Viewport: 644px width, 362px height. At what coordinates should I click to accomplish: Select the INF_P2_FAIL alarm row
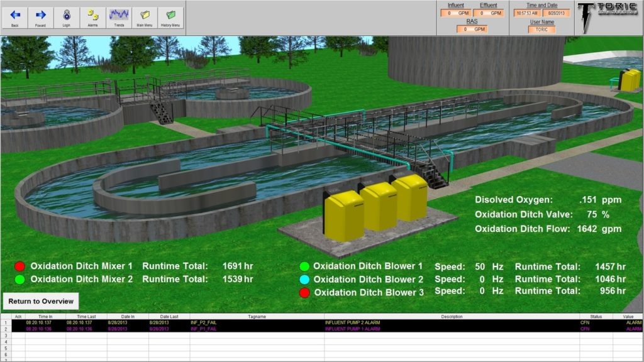(321, 322)
